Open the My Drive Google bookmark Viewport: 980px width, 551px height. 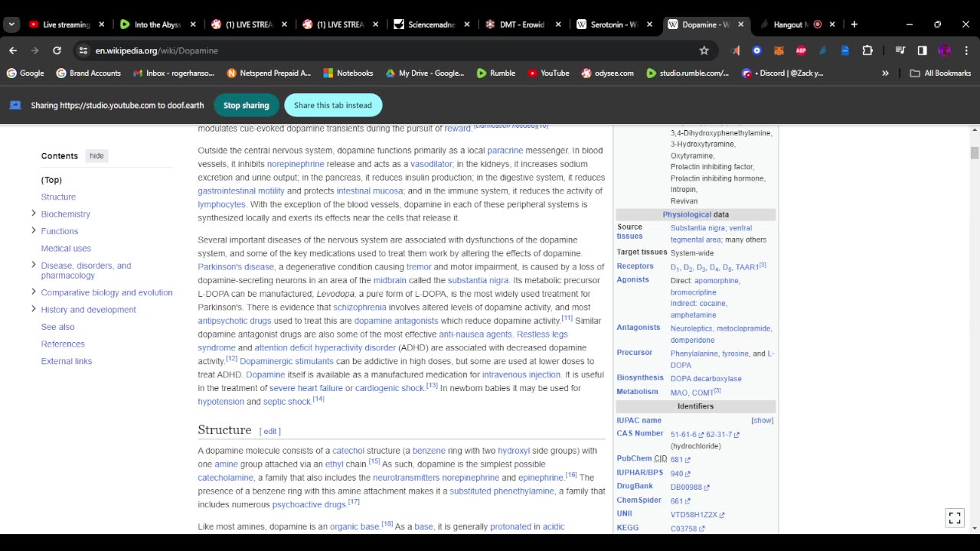[x=425, y=73]
